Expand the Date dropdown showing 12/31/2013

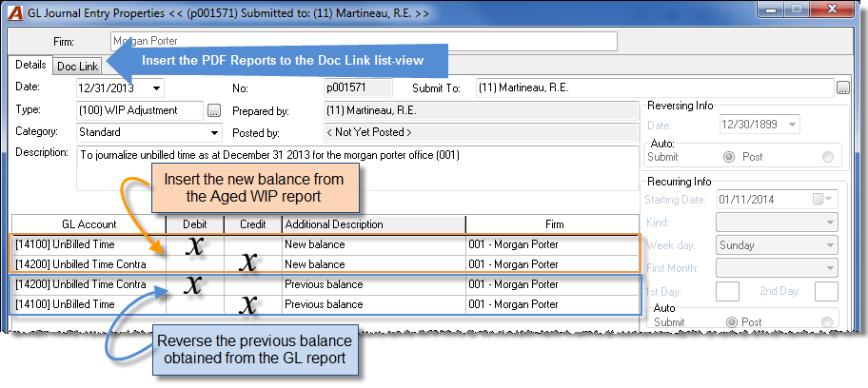tap(156, 88)
